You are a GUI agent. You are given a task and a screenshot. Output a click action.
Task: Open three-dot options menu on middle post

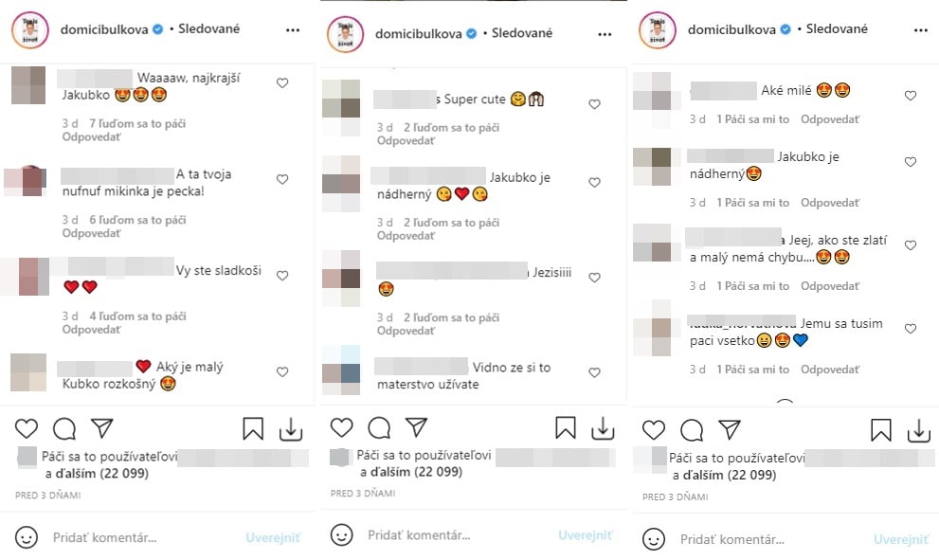click(x=605, y=34)
